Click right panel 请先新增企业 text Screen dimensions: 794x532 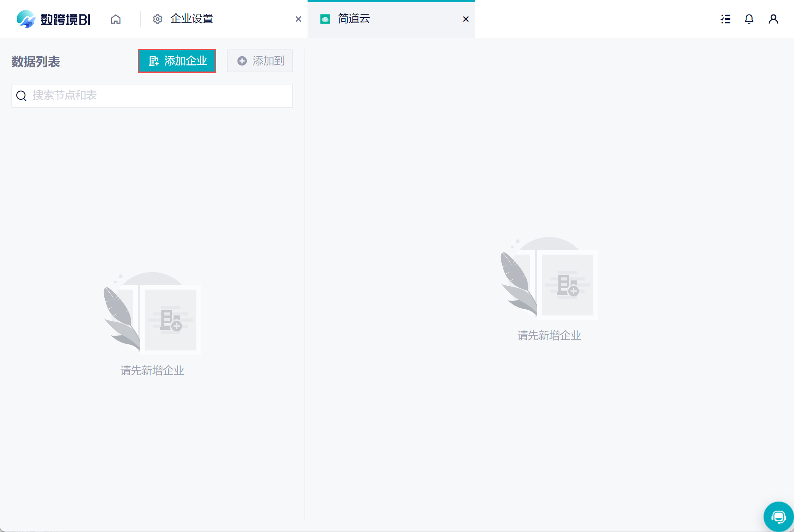[549, 336]
